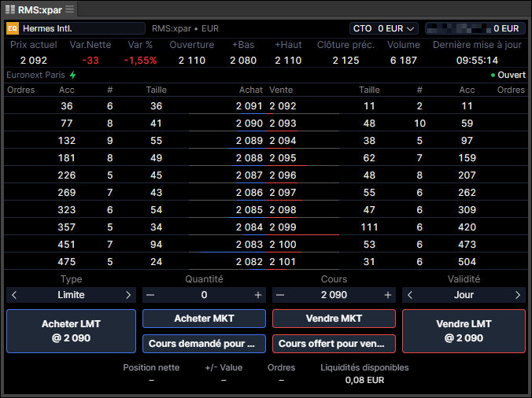Click the green Euronext Paris lightning icon
Screen dimensions: 532x398
click(73, 76)
